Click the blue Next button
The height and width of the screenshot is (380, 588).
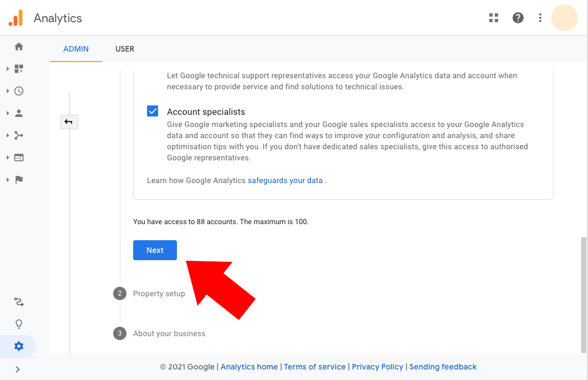tap(155, 250)
